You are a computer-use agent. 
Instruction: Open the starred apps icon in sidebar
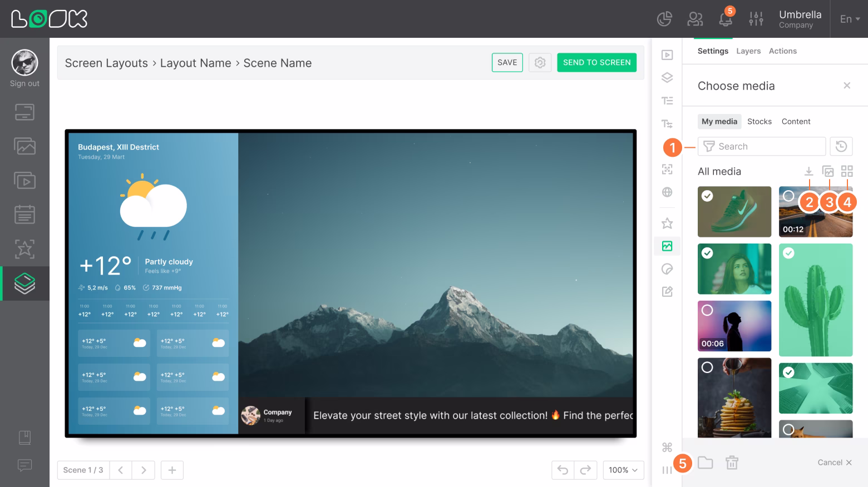coord(24,249)
